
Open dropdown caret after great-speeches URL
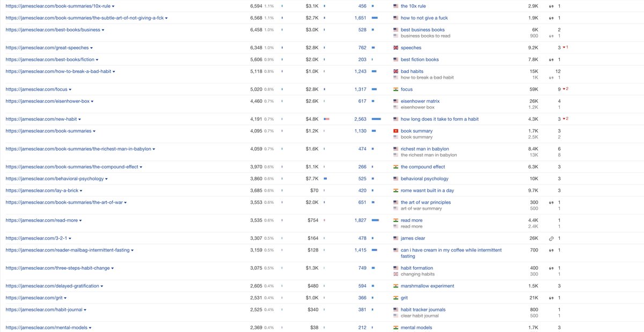point(92,48)
